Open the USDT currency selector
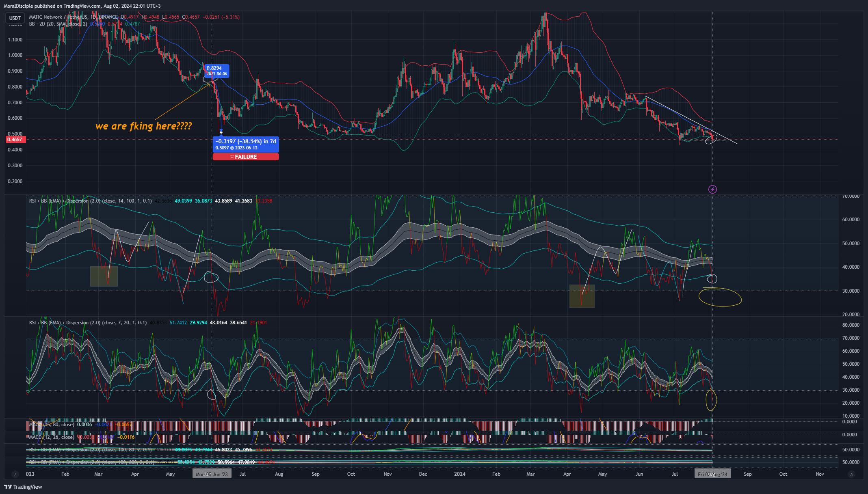Image resolution: width=868 pixels, height=494 pixels. (x=15, y=18)
